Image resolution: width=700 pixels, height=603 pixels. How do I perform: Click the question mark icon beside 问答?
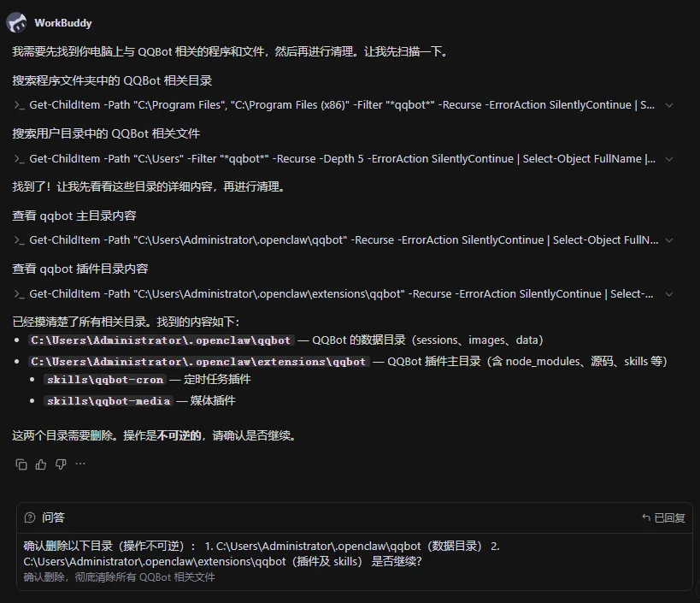[30, 517]
